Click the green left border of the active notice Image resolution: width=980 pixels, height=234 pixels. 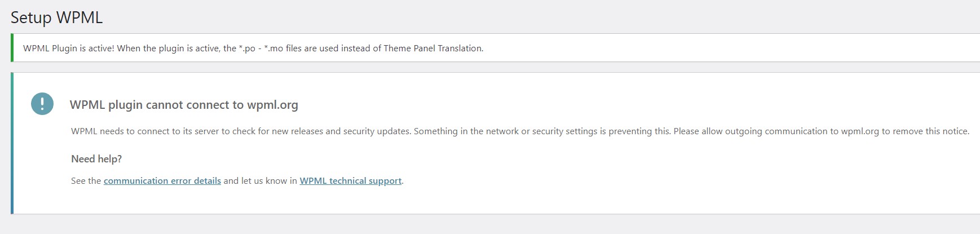click(x=12, y=47)
